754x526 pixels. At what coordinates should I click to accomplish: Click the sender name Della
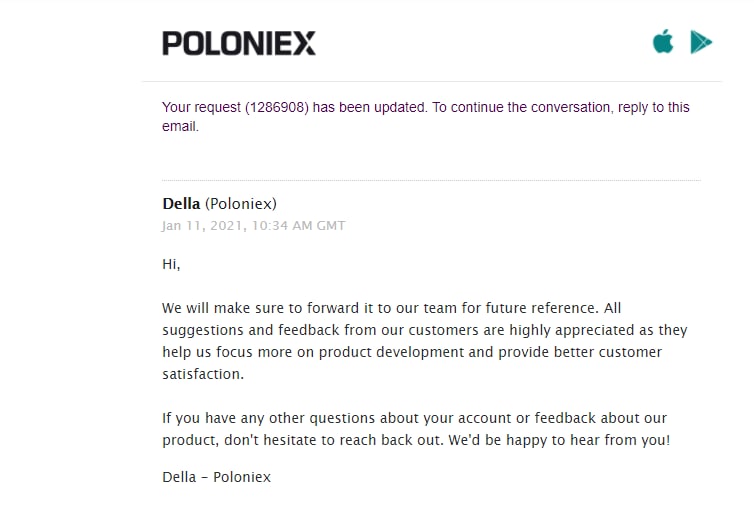point(181,203)
